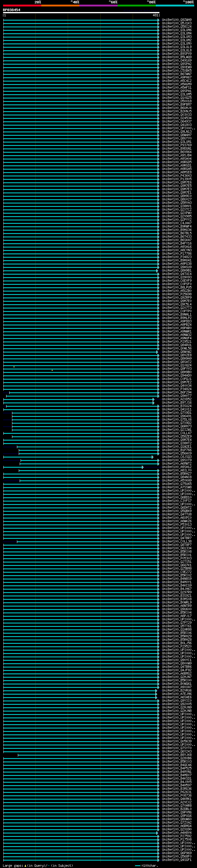Click the UniRef100_Q96491 label

click(x=177, y=416)
